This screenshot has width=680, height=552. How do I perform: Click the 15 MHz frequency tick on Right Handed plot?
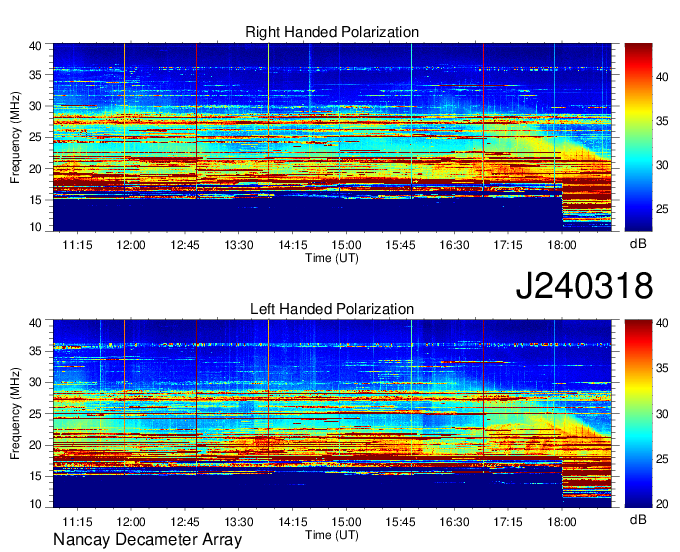(35, 200)
